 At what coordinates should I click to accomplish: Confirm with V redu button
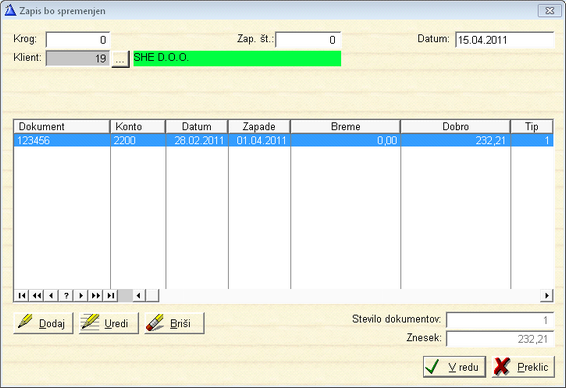(454, 367)
